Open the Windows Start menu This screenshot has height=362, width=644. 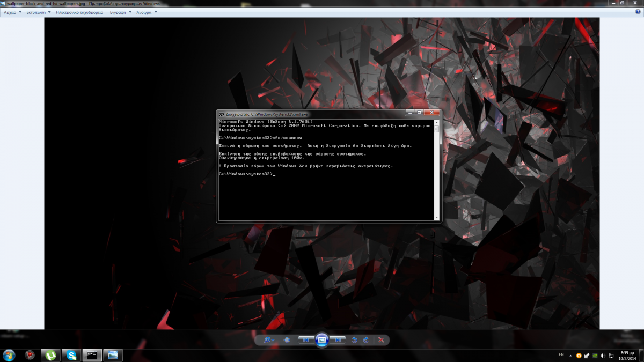(x=9, y=355)
